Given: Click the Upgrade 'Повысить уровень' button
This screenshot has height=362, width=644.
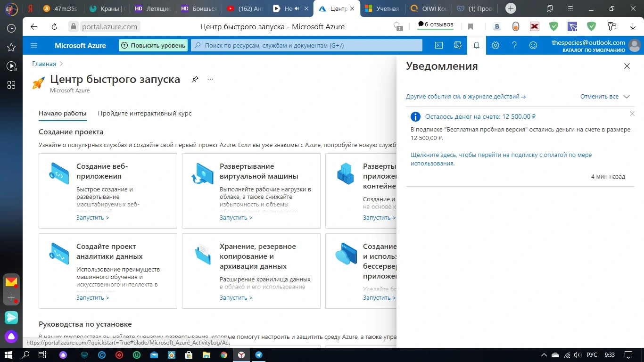Looking at the screenshot, I should [153, 45].
